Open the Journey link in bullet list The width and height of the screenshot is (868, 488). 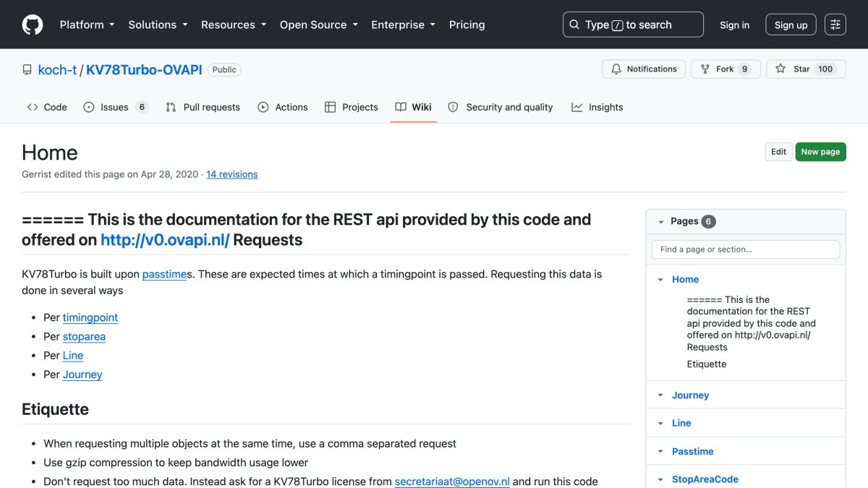tap(82, 374)
